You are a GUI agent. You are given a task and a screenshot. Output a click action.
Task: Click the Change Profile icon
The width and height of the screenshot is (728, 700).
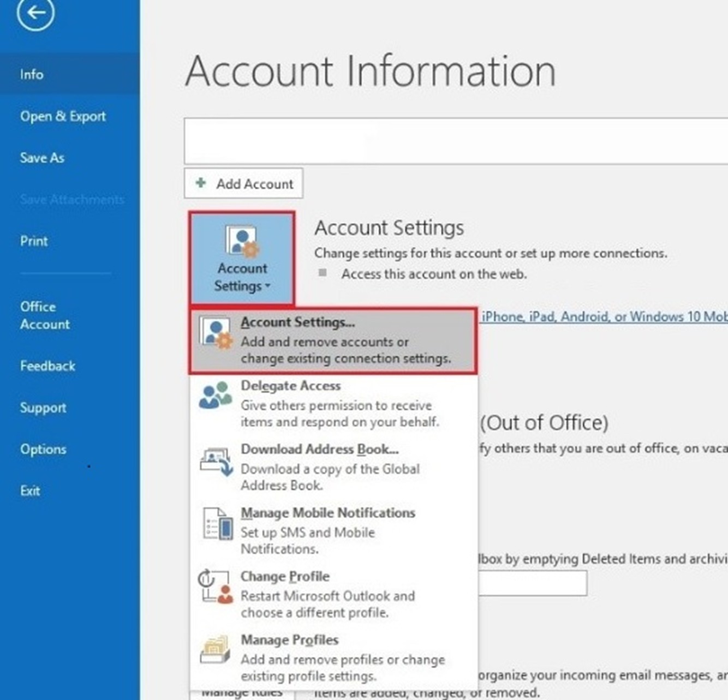(216, 587)
